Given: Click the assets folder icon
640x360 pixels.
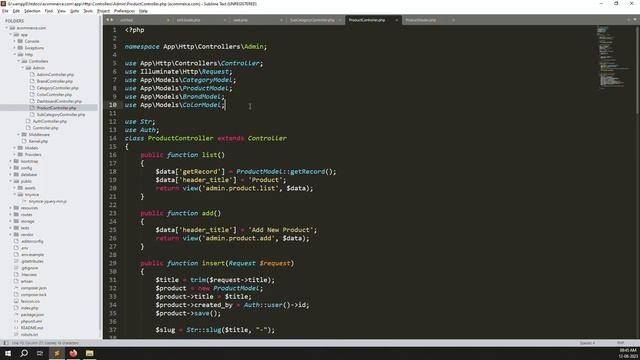Looking at the screenshot, I should pyautogui.click(x=20, y=188).
